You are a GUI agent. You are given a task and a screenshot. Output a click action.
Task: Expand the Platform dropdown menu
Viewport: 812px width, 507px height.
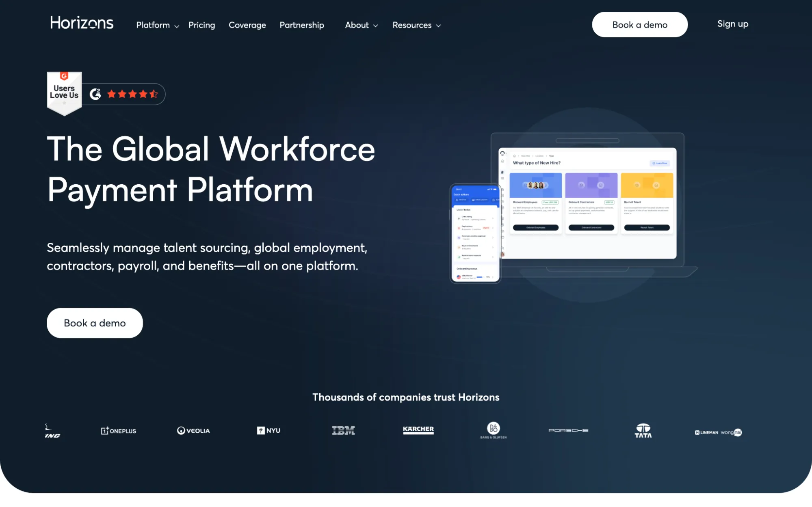point(157,25)
